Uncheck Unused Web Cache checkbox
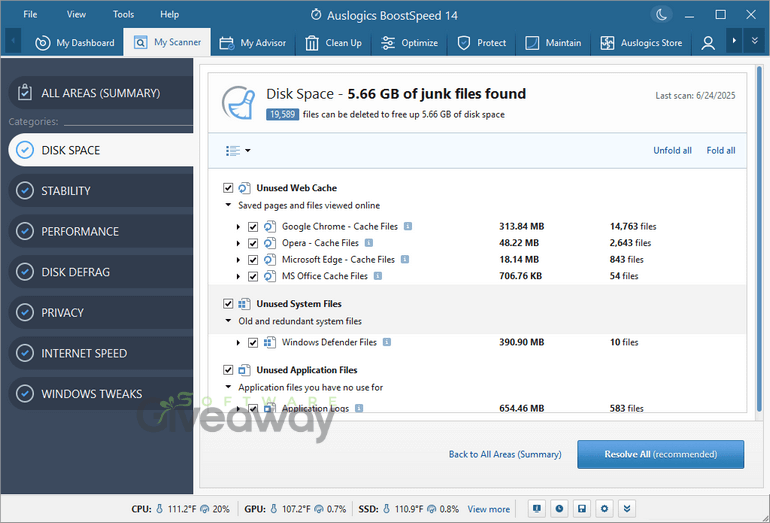 pos(228,188)
